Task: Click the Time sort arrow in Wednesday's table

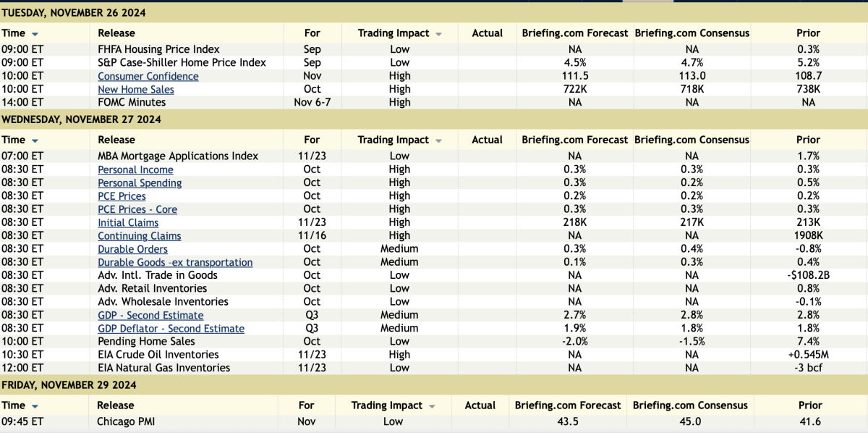Action: [x=35, y=140]
